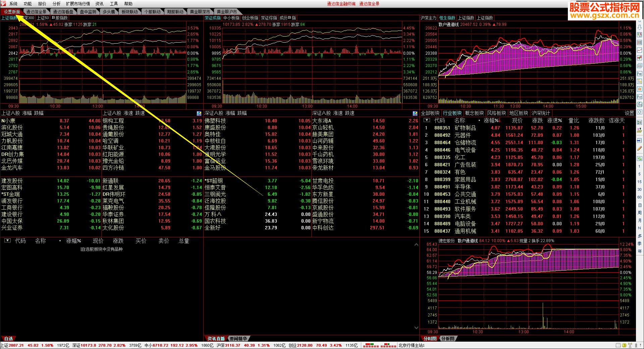The image size is (644, 349).
Task: Click the 通达信全景 link in title bar
Action: (x=369, y=4)
